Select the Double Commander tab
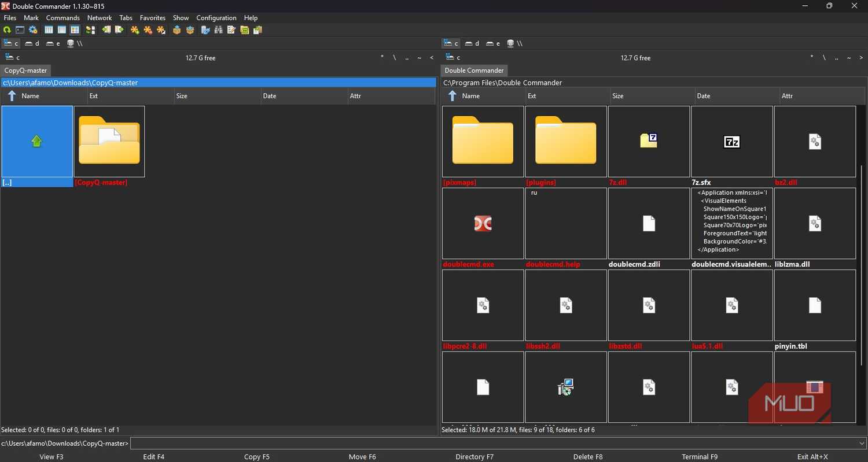Screen dimensions: 868x462 click(x=474, y=71)
